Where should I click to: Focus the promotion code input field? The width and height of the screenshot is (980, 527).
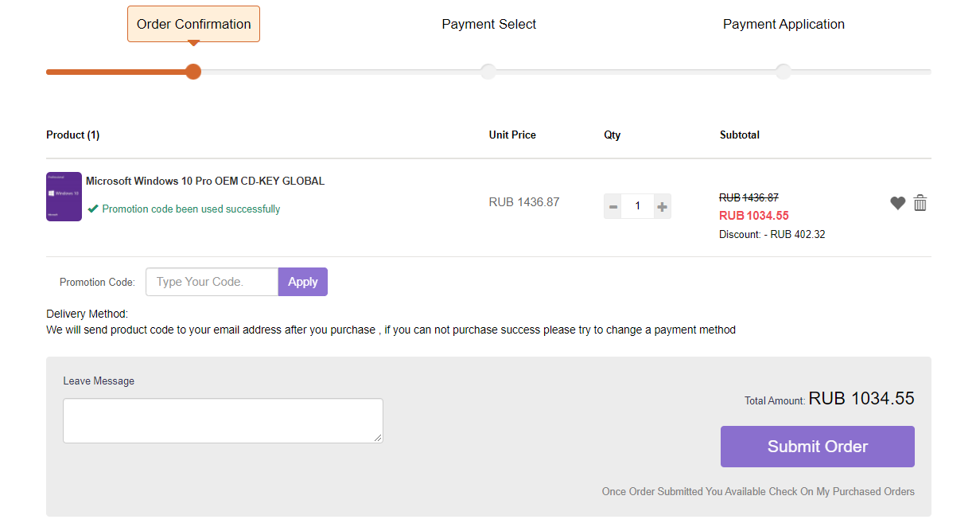pos(212,282)
